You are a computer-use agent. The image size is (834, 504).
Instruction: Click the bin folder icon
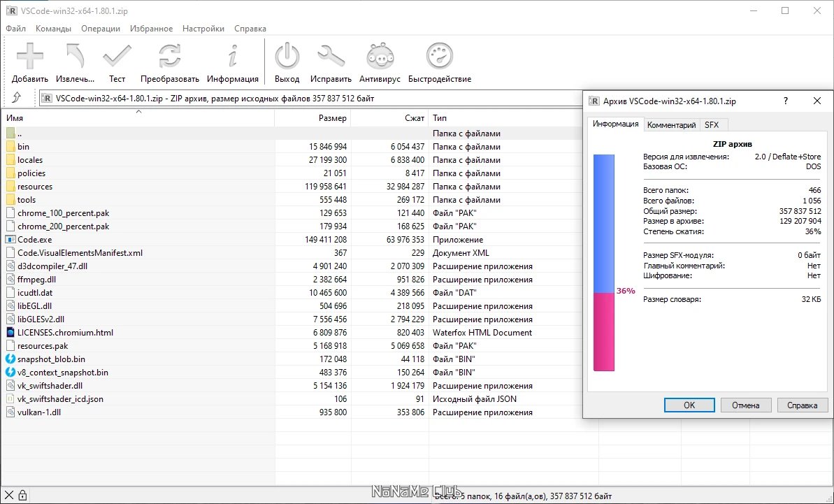coord(10,146)
